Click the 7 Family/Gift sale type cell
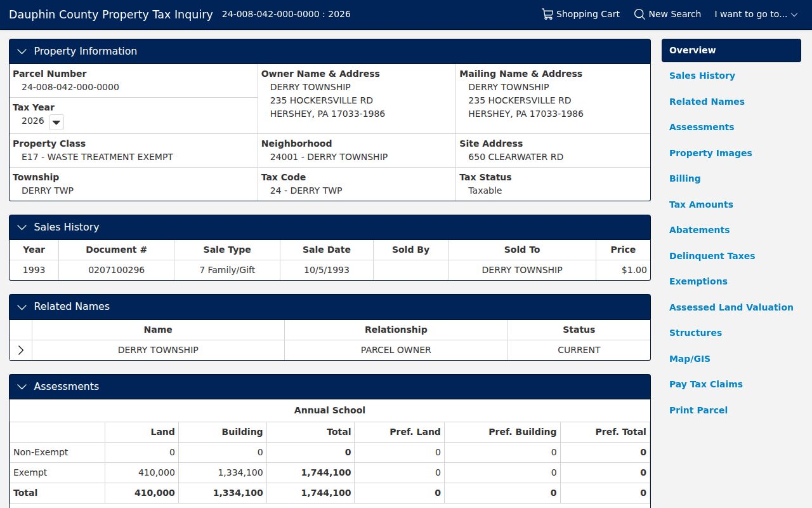This screenshot has width=812, height=508. [227, 270]
